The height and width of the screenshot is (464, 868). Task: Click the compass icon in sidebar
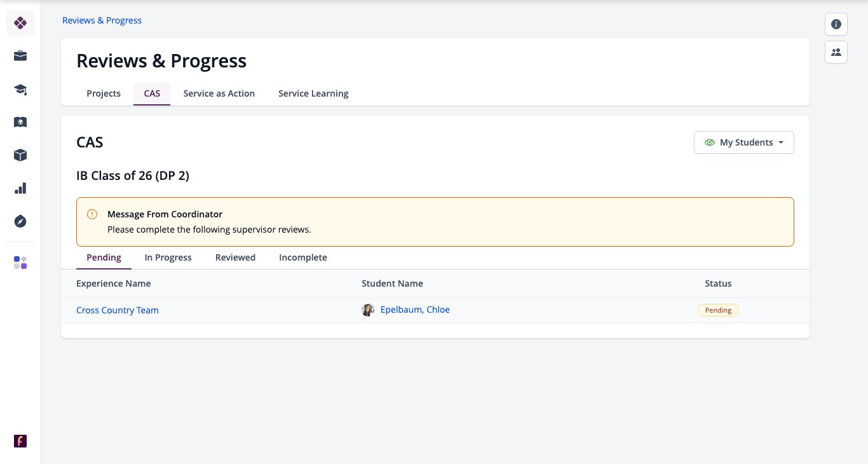coord(20,221)
